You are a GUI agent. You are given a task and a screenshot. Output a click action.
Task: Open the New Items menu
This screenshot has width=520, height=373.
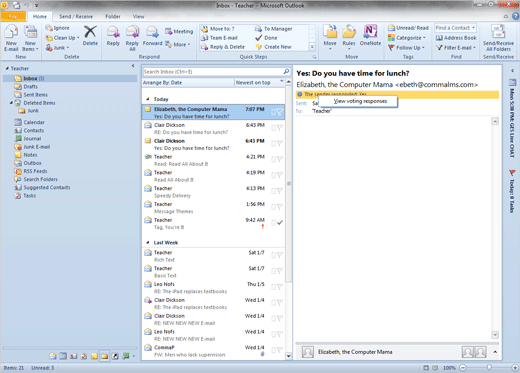(30, 38)
